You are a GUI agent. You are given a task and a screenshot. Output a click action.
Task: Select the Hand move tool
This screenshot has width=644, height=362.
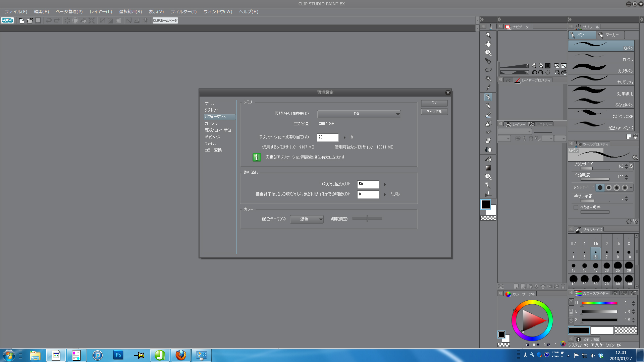pyautogui.click(x=488, y=44)
